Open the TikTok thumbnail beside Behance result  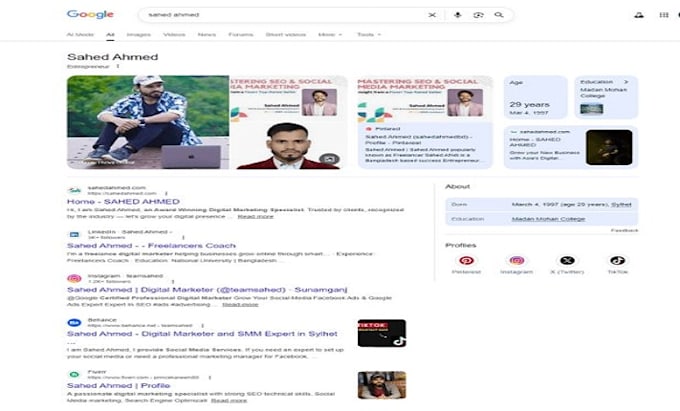click(x=382, y=333)
